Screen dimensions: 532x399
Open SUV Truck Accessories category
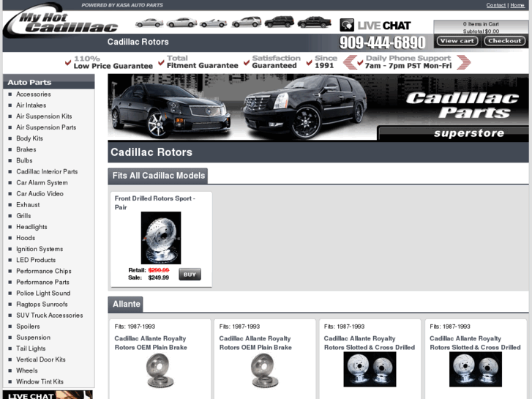pyautogui.click(x=49, y=316)
